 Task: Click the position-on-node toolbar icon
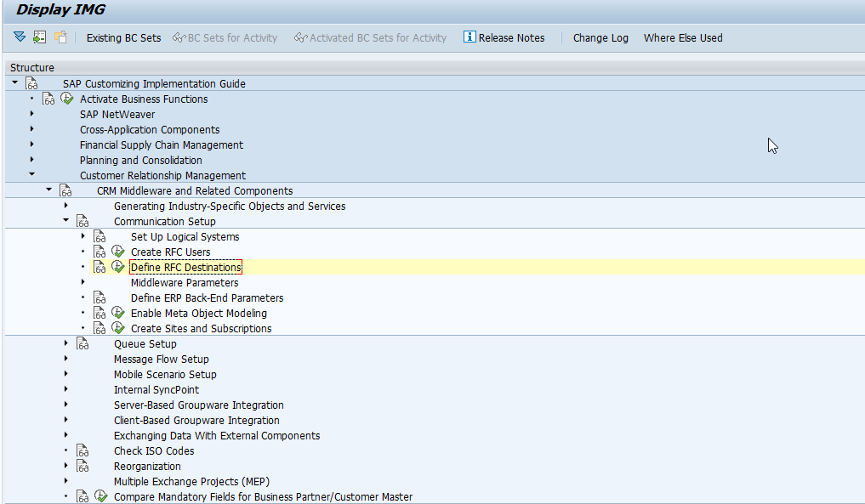coord(39,37)
